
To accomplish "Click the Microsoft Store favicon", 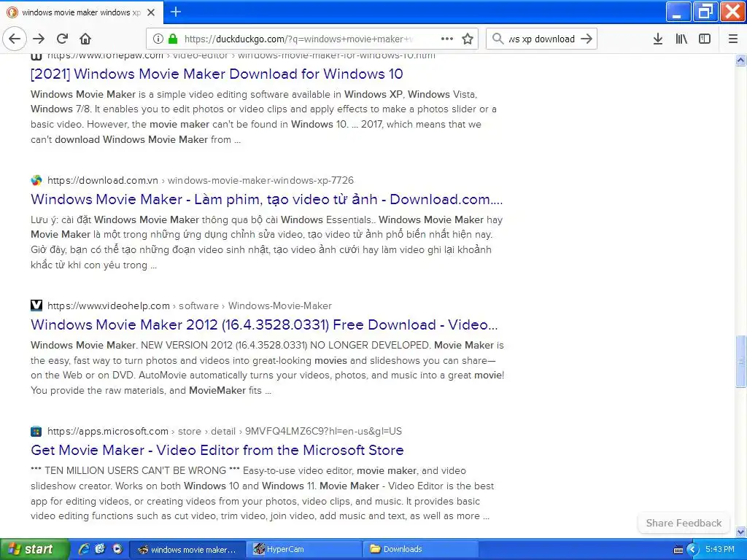I will 36,432.
